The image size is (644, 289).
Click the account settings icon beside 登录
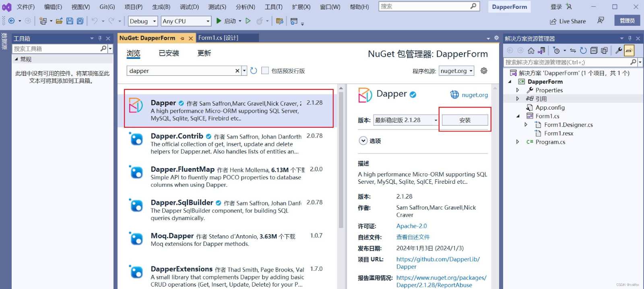(568, 6)
